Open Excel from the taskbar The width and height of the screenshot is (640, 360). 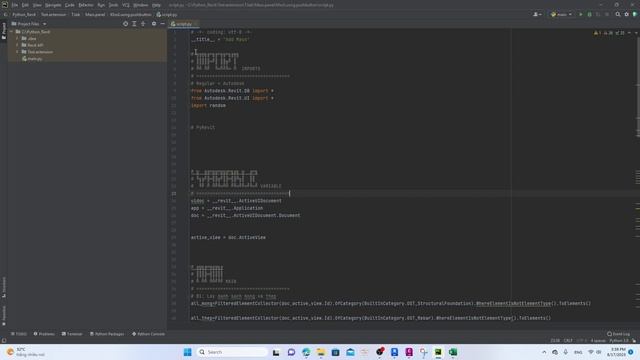(453, 352)
